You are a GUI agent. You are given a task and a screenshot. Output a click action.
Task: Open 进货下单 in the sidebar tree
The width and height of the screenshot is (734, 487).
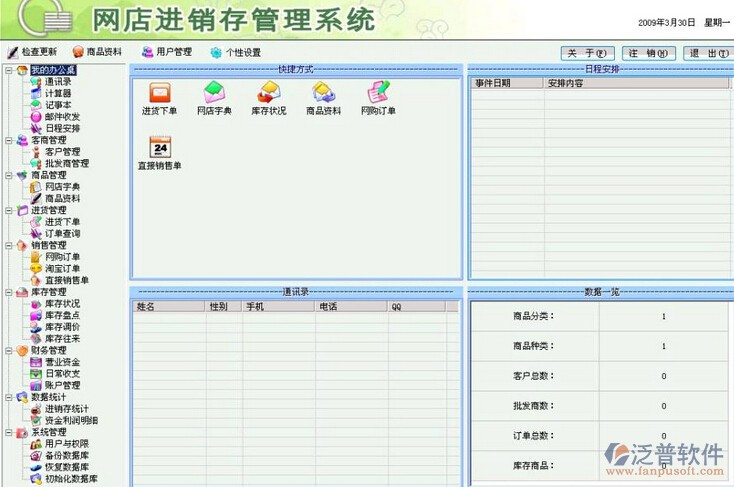click(62, 222)
